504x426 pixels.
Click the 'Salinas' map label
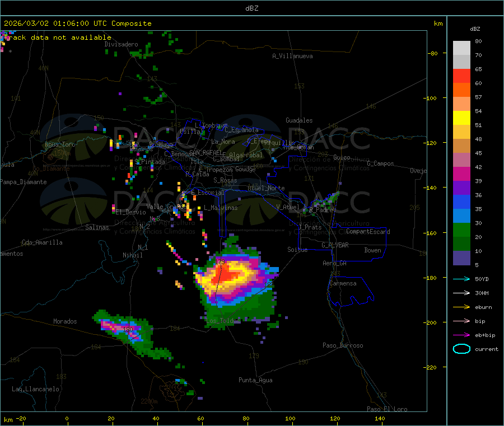pos(97,227)
